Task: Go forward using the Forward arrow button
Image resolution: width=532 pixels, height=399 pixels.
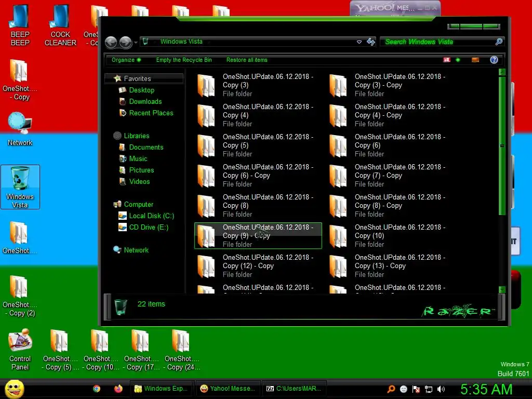Action: tap(125, 42)
